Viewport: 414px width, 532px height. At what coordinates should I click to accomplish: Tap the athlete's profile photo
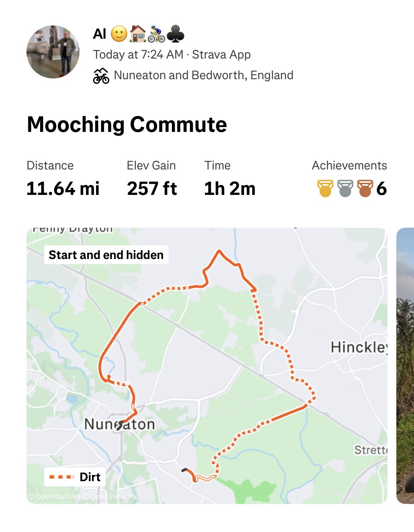tap(53, 52)
